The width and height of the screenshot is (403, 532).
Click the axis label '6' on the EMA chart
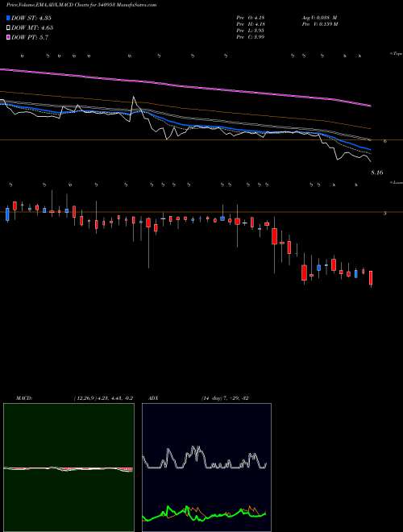tap(385, 141)
